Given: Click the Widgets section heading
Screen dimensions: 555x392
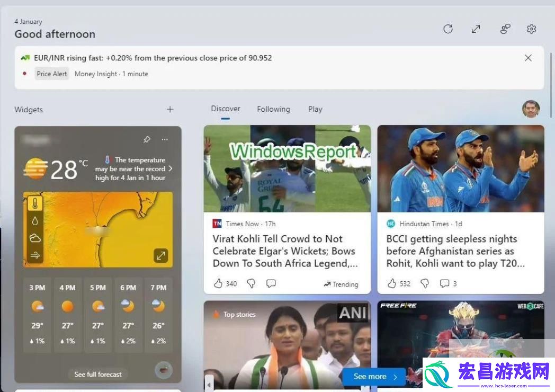Looking at the screenshot, I should point(29,110).
